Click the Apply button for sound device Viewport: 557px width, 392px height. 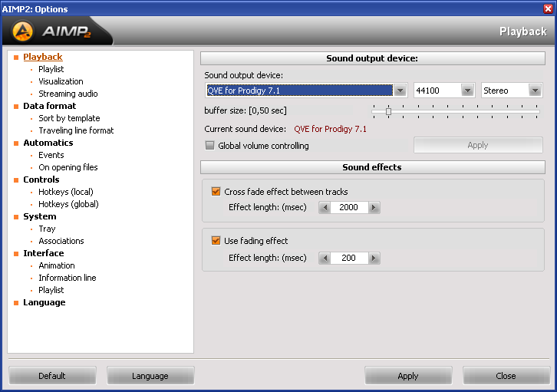478,145
